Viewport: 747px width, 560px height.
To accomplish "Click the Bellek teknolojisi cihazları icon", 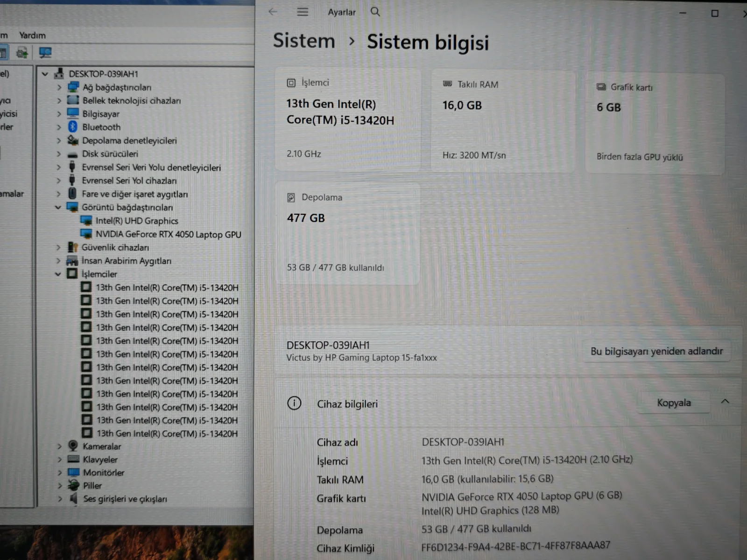I will coord(73,100).
